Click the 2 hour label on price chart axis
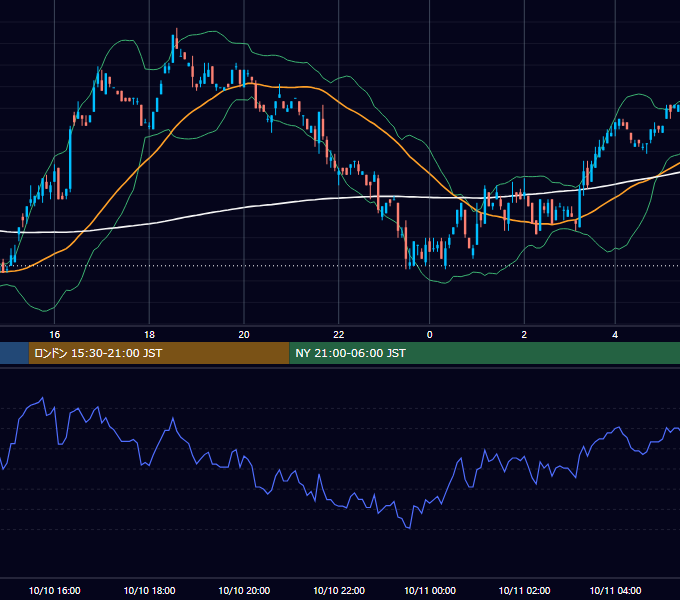680x600 pixels. [524, 335]
